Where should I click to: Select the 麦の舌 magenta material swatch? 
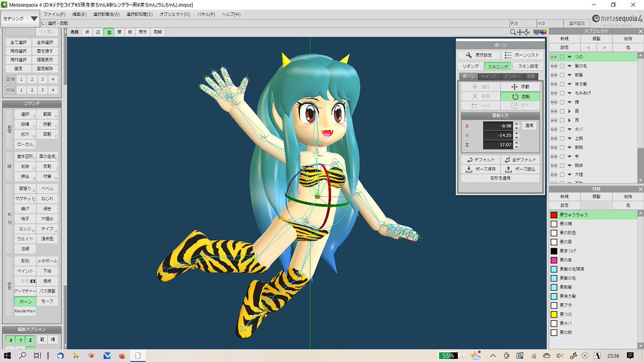point(554,260)
